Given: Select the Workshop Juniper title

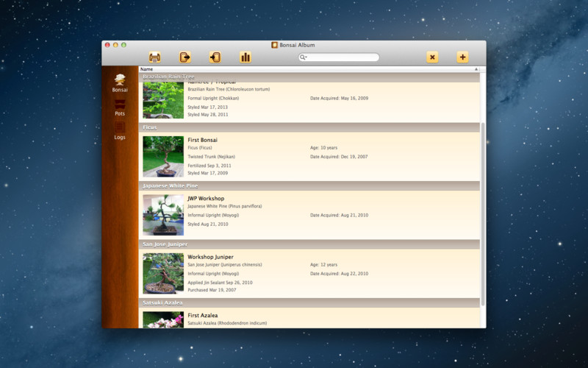Looking at the screenshot, I should [210, 257].
